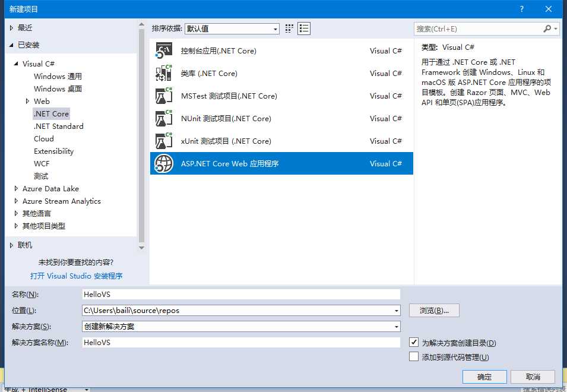Click the 解决方案名称 input field
The image size is (567, 392).
[x=241, y=343]
